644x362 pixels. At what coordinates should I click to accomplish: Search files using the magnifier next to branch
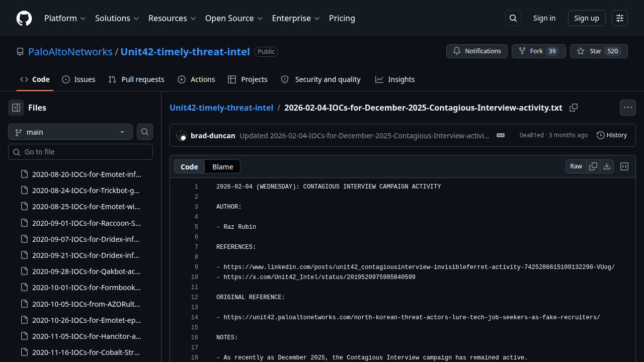pyautogui.click(x=145, y=132)
